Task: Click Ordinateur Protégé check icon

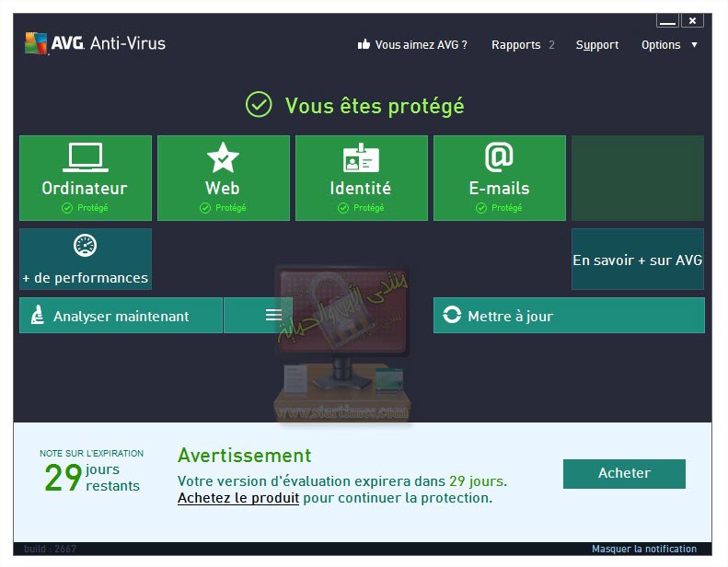Action: pos(67,208)
